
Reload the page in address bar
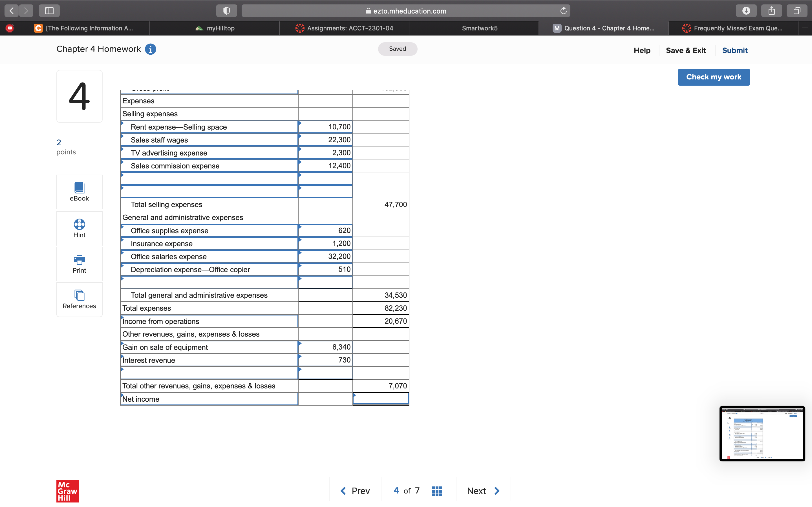coord(563,11)
